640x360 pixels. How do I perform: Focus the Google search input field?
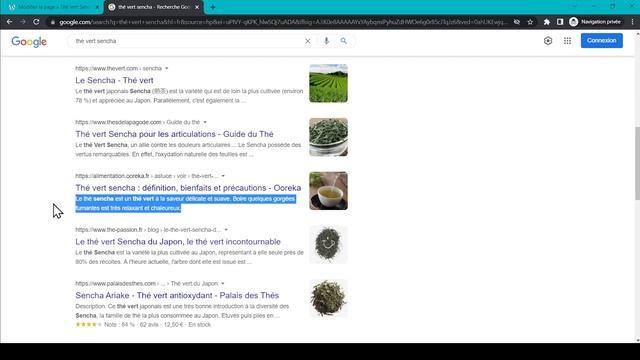tap(188, 41)
